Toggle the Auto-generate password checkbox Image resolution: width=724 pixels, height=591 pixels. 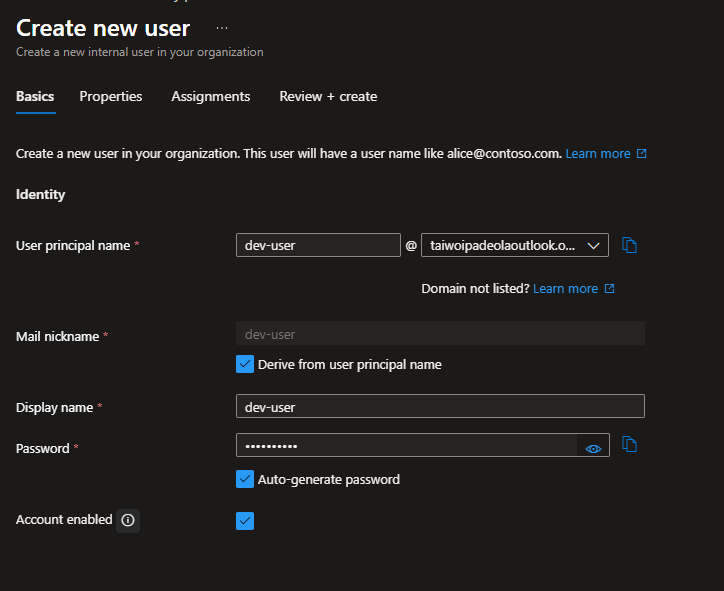[x=245, y=479]
